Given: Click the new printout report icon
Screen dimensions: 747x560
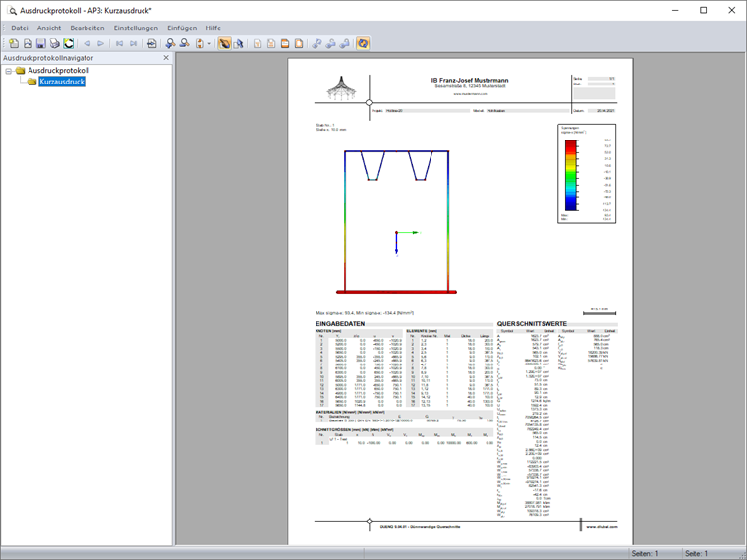Looking at the screenshot, I should tap(14, 44).
